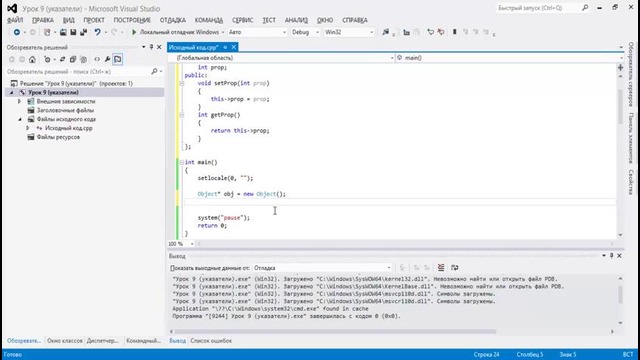The width and height of the screenshot is (640, 360).
Task: Switch to Диспетчер tab at bottom left
Action: (x=102, y=341)
